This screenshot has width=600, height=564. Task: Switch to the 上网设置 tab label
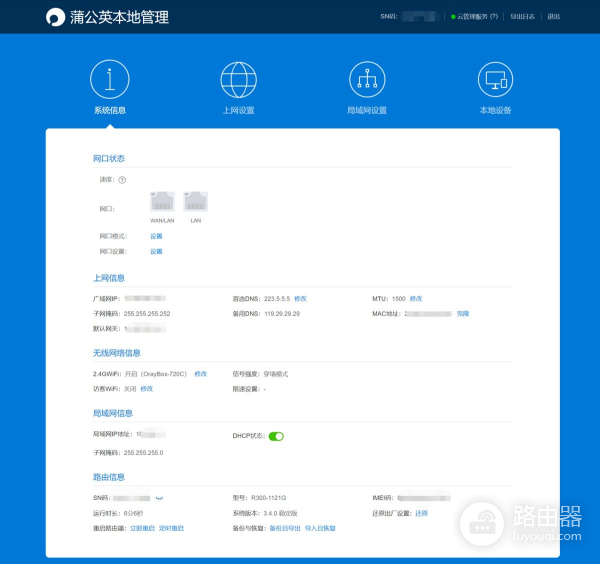pos(238,110)
